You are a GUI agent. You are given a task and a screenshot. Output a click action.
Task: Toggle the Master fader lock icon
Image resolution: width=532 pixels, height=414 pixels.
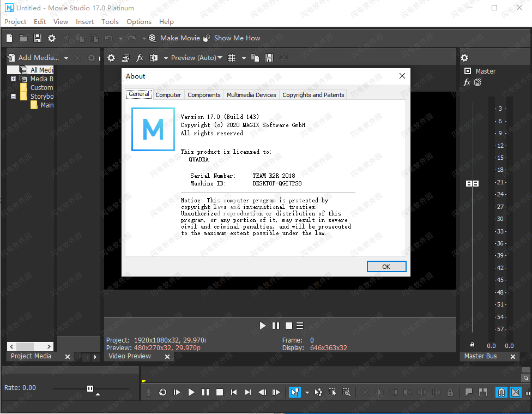click(x=472, y=344)
